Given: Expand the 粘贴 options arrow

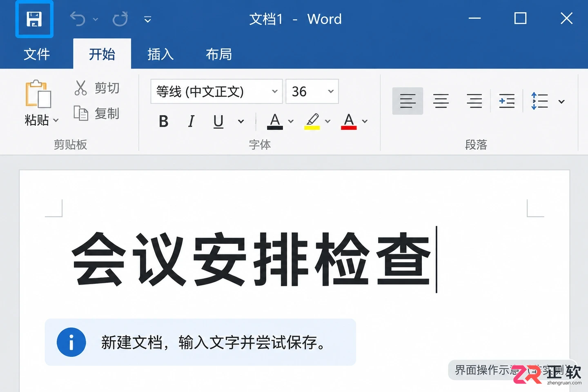Looking at the screenshot, I should (x=56, y=120).
